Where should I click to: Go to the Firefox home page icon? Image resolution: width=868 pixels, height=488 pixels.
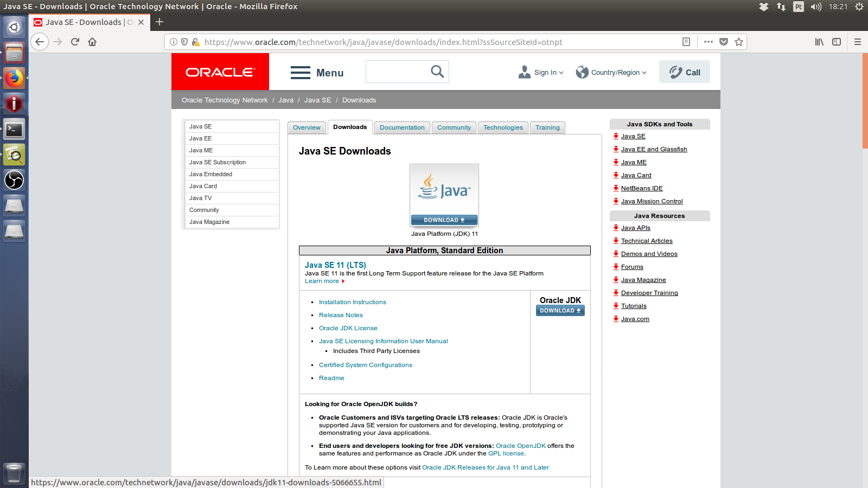pyautogui.click(x=92, y=42)
